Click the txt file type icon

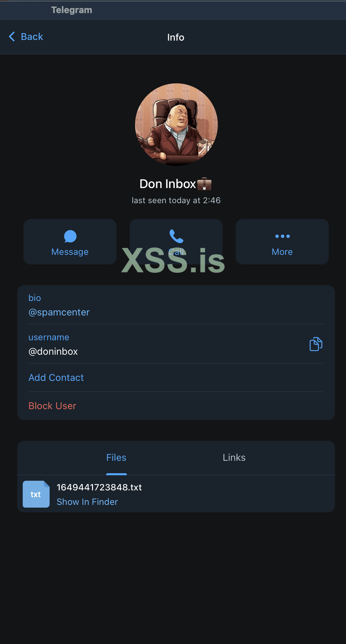coord(36,494)
